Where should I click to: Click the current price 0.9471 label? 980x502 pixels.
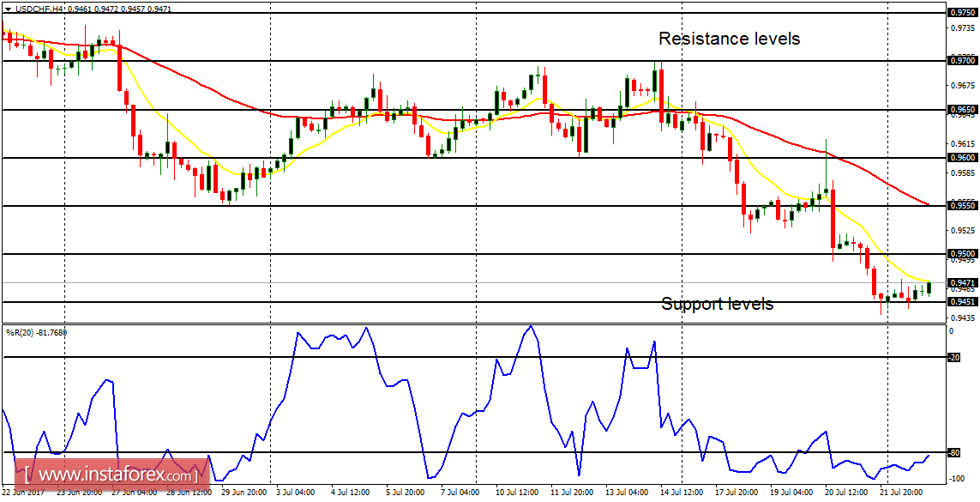point(962,282)
